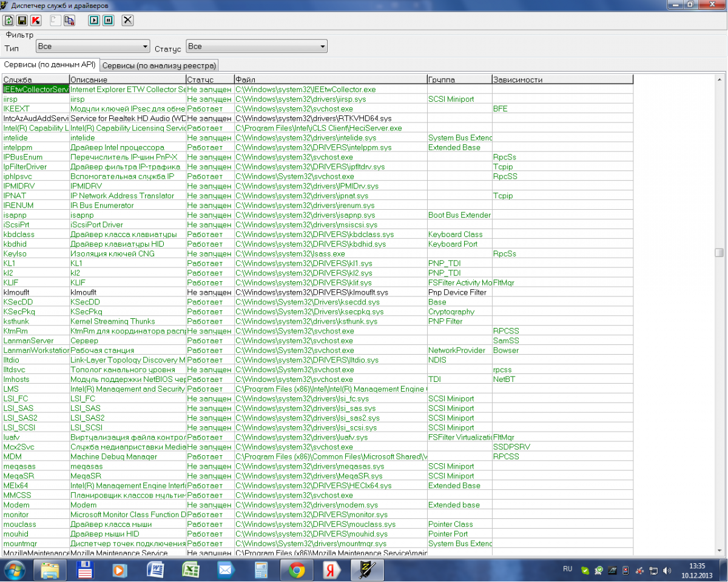The width and height of the screenshot is (728, 582).
Task: Click the RU language indicator in tray
Action: pyautogui.click(x=567, y=569)
